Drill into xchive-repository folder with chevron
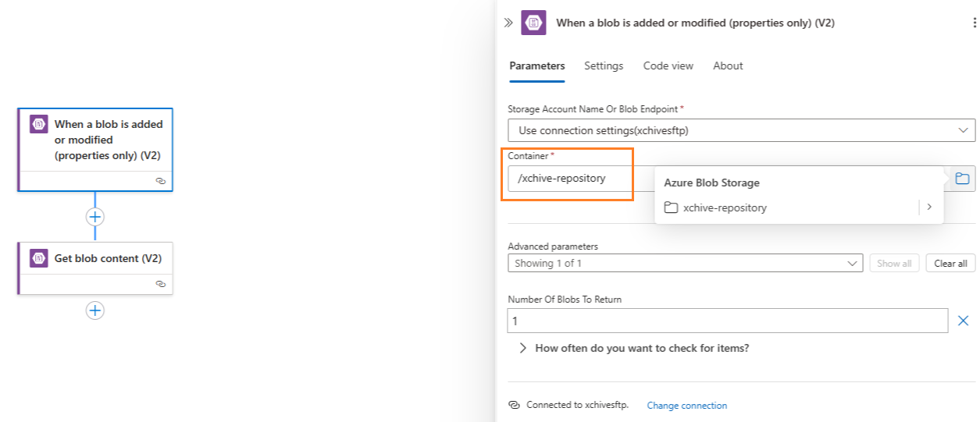 pyautogui.click(x=929, y=207)
